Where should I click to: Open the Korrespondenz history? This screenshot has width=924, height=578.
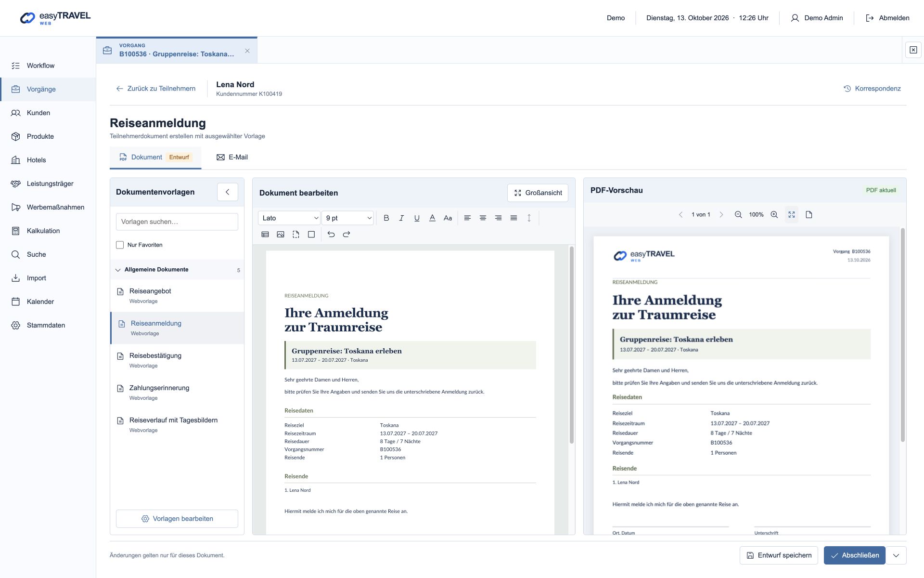click(x=872, y=89)
